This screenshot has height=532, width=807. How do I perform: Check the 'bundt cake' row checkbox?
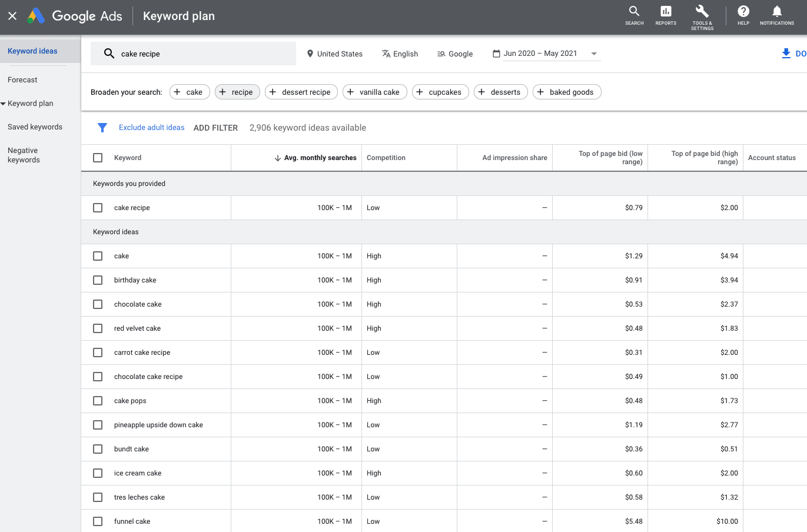click(98, 449)
